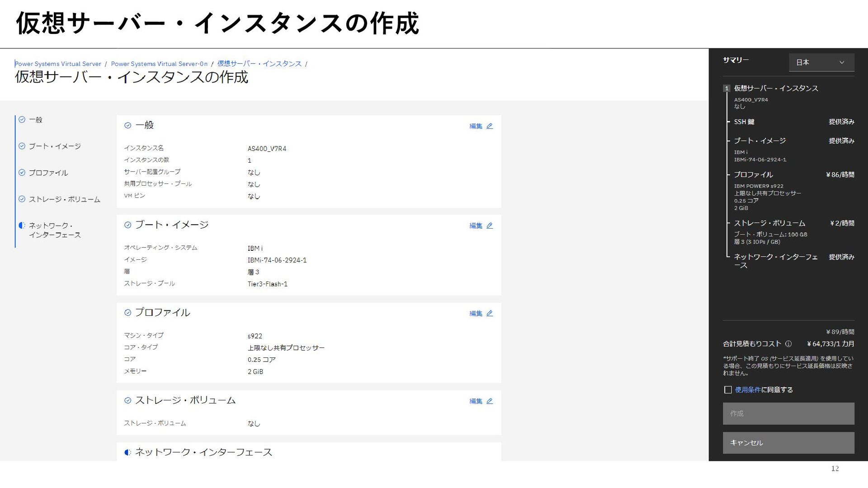Viewport: 868px width, 488px height.
Task: Go to ブート・イメージ step in sidebar
Action: coord(54,146)
